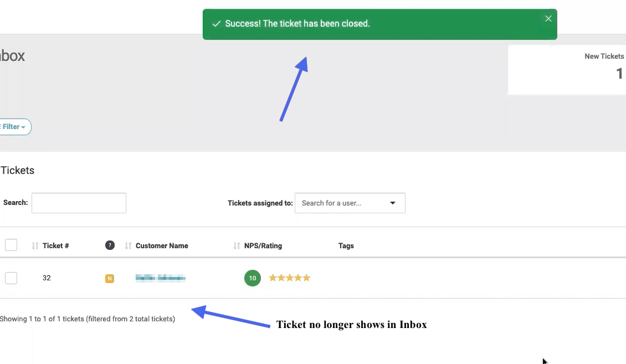626x364 pixels.
Task: Dismiss the success notification with the X
Action: (548, 18)
